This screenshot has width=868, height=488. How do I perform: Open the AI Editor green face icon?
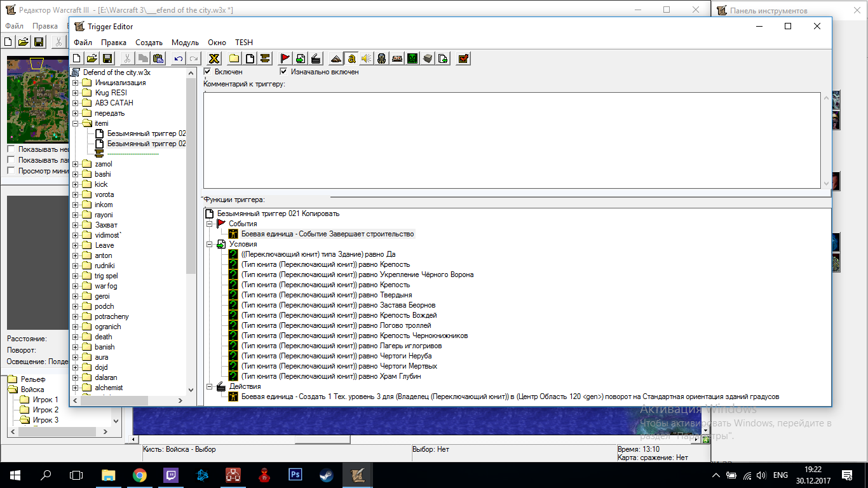click(412, 58)
